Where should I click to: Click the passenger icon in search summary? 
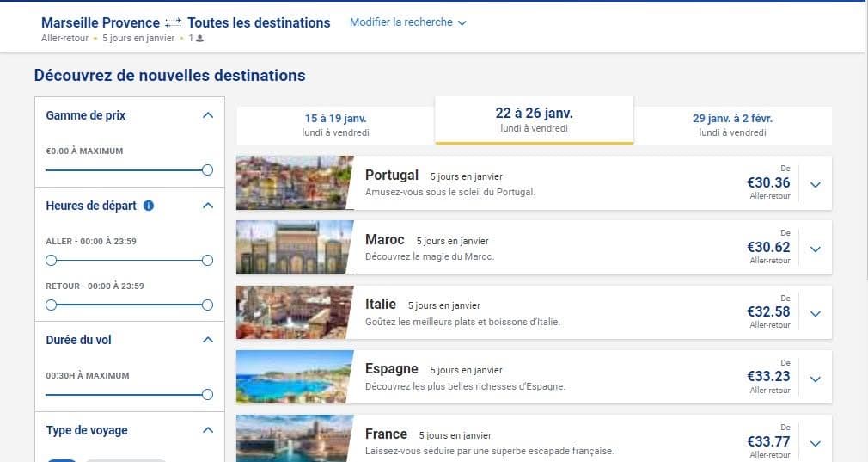[199, 39]
